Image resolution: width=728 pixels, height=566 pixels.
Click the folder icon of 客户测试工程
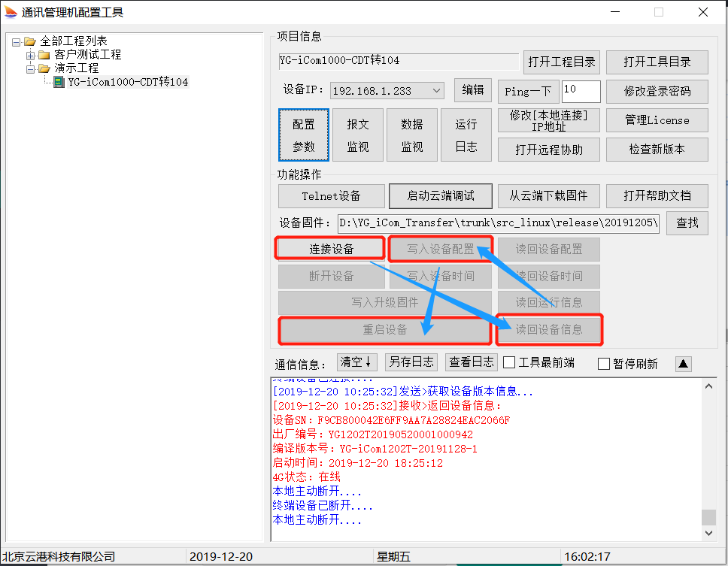tap(44, 55)
